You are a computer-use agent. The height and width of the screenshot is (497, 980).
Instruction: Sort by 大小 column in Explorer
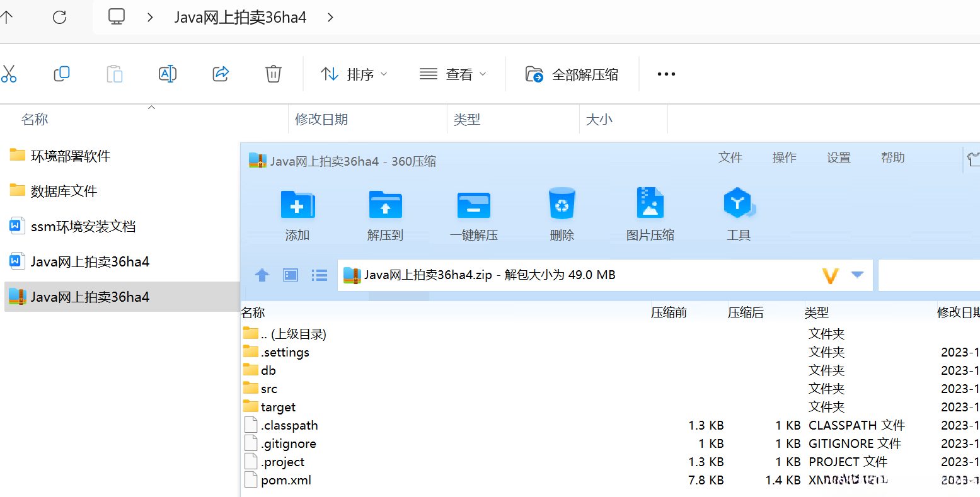599,120
